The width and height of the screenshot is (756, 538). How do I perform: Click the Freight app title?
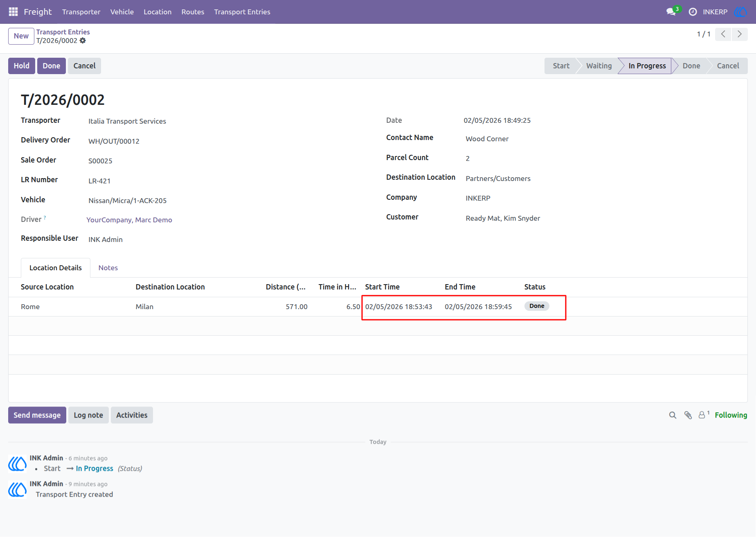pos(38,12)
